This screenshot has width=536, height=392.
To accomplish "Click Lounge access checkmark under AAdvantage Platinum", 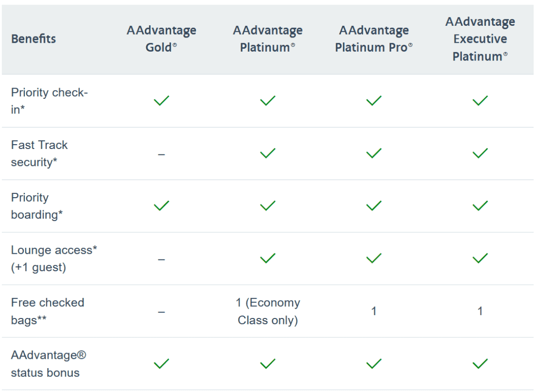I will (268, 259).
